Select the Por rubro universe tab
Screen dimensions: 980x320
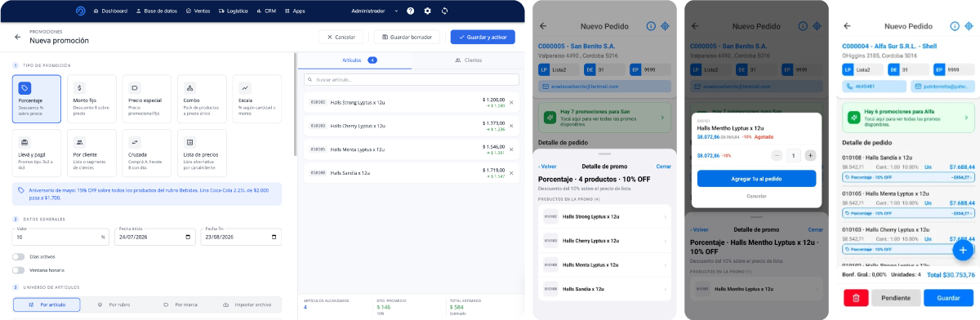click(x=114, y=304)
